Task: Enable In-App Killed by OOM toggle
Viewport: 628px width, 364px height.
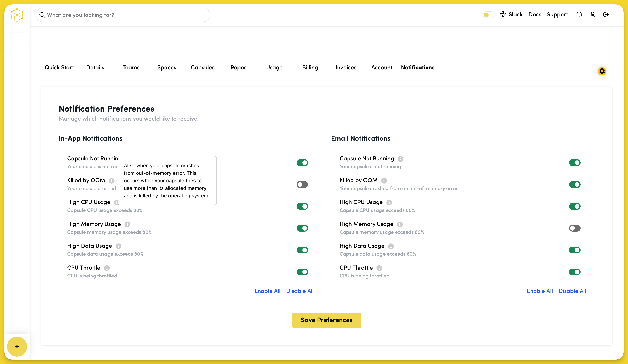Action: coord(302,185)
